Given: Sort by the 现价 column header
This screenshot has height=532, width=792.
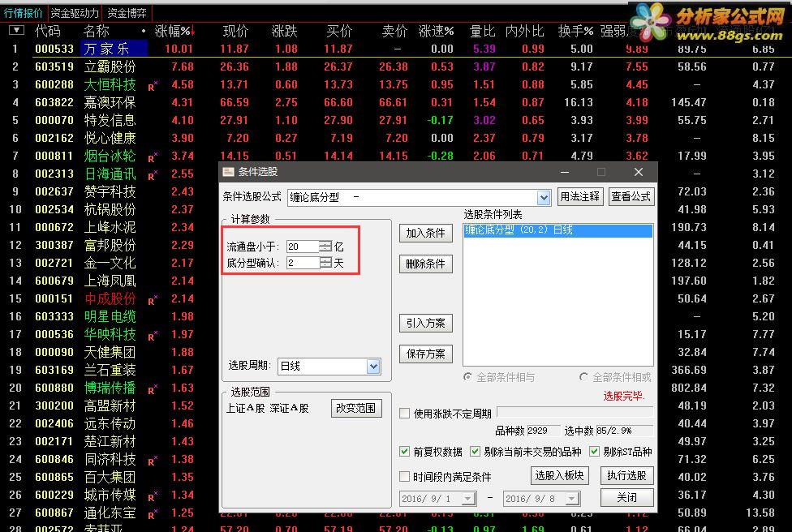Looking at the screenshot, I should 235,32.
